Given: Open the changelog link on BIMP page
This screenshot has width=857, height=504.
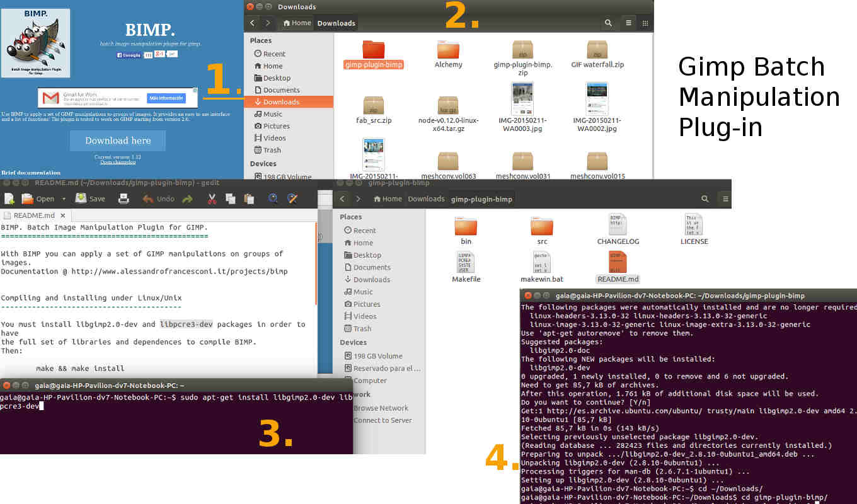Looking at the screenshot, I should (118, 162).
